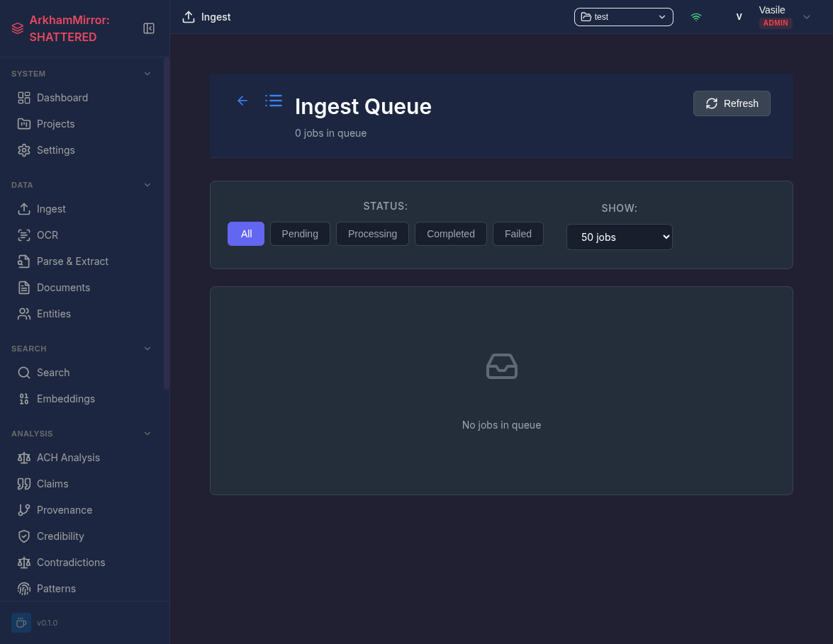Open Documents from the sidebar

[83, 288]
